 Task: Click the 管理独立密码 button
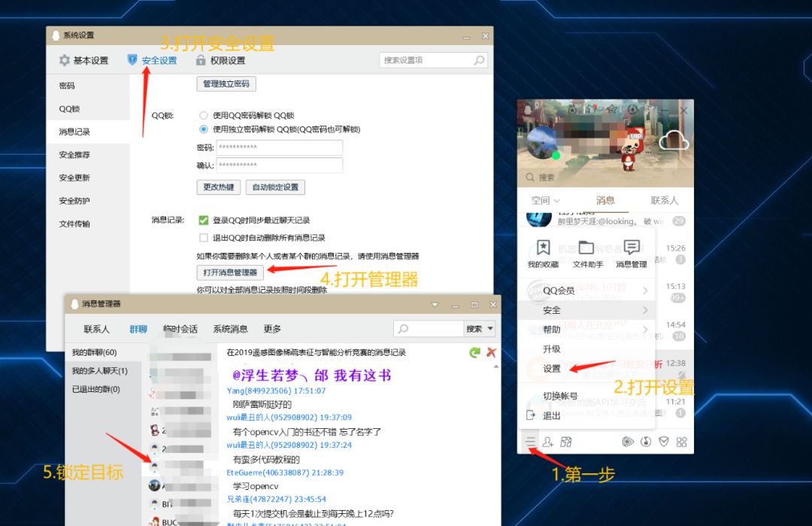[x=226, y=84]
